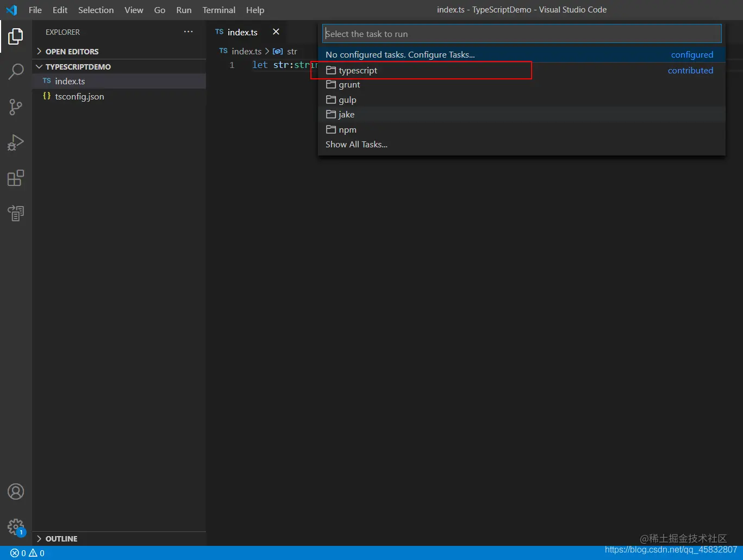Open the Manage gear icon
Viewport: 743px width, 560px height.
16,527
